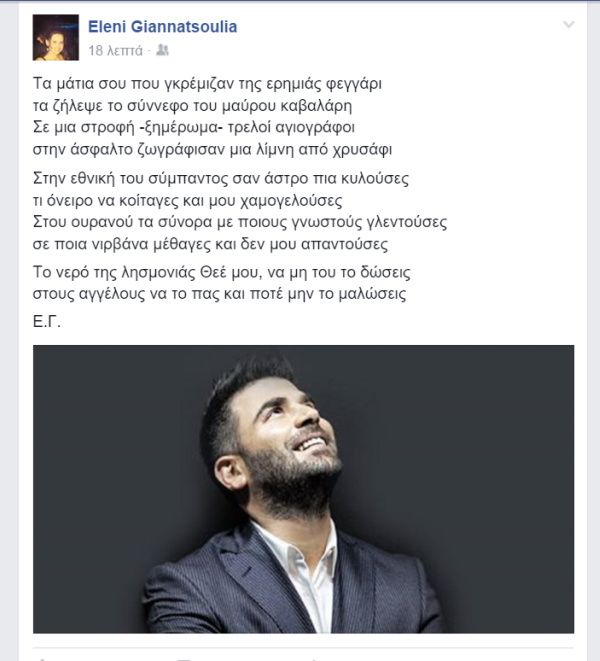This screenshot has height=661, width=600.
Task: Click the 'Ε.Γ.' signature text
Action: 47,322
